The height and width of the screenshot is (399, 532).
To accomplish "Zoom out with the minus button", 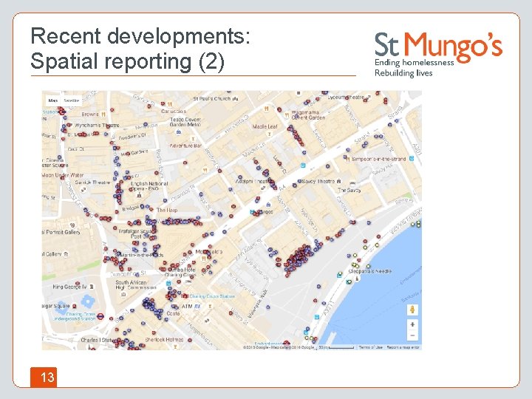I will pyautogui.click(x=412, y=335).
